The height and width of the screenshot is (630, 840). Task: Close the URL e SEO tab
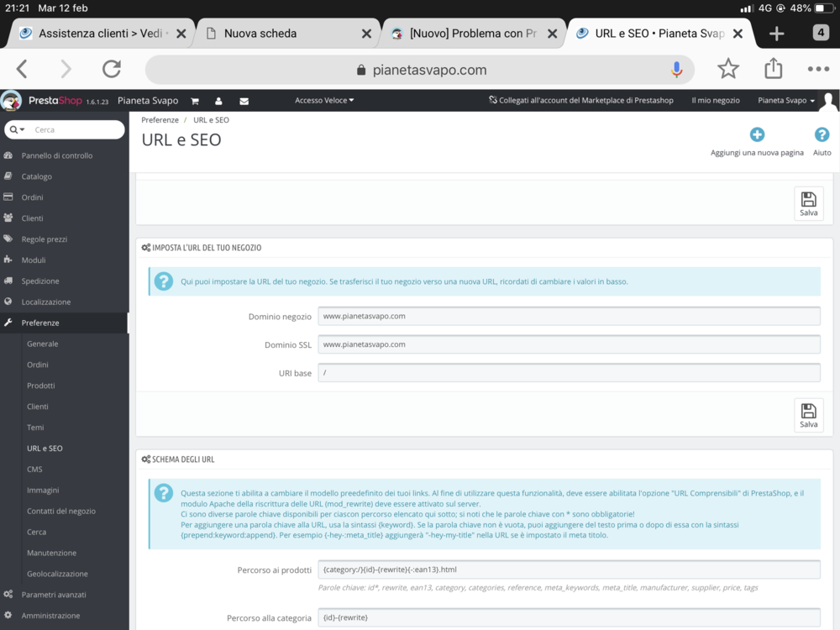[x=738, y=34]
